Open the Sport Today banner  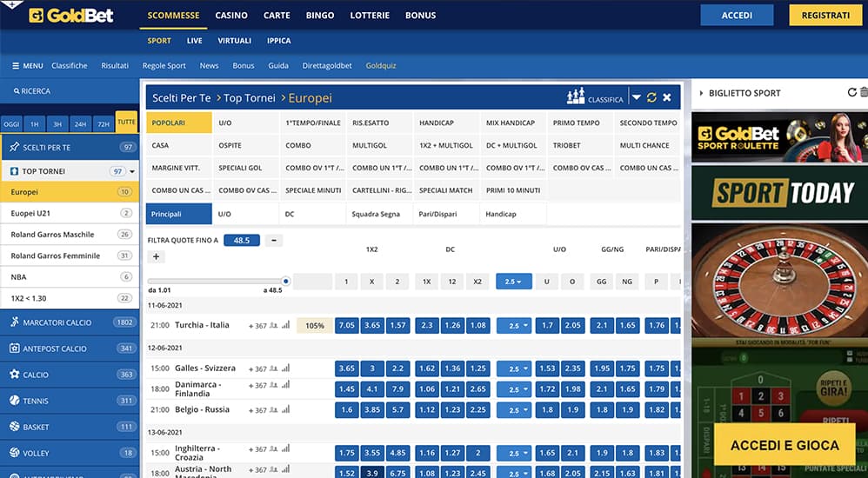[x=780, y=193]
